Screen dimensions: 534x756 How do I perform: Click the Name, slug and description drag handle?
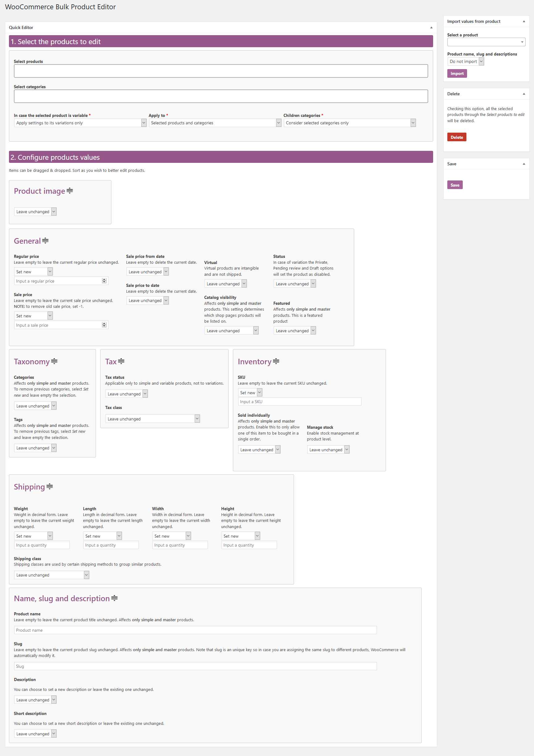coord(114,598)
